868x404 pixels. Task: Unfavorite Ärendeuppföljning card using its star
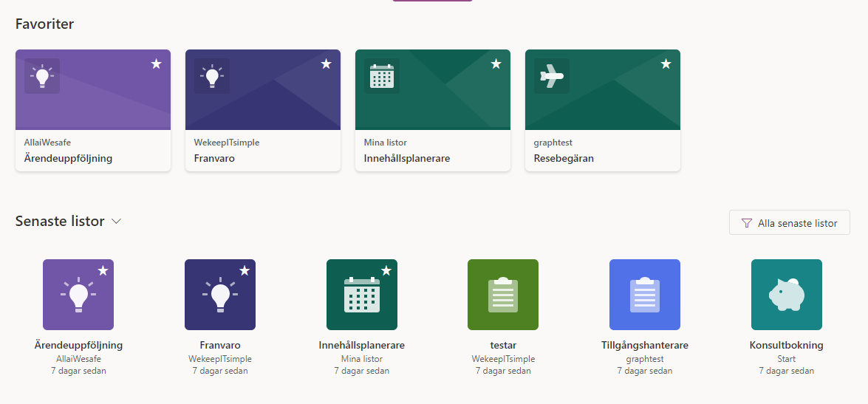(x=156, y=64)
